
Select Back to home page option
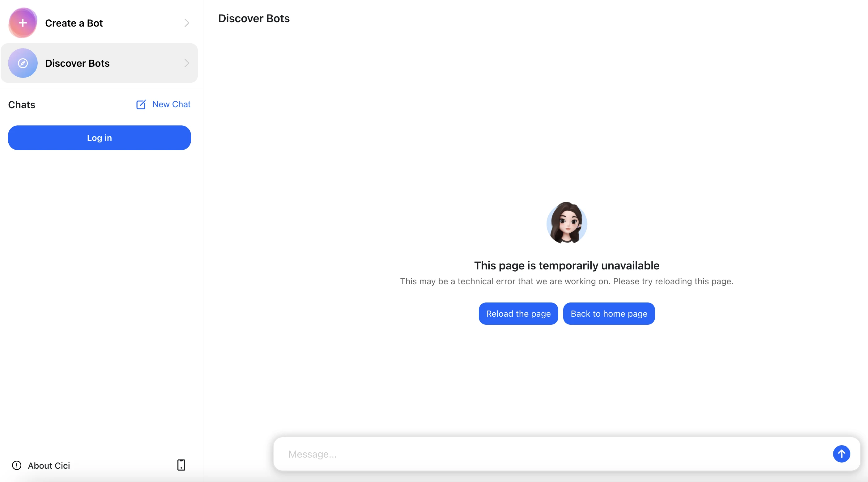(x=609, y=313)
